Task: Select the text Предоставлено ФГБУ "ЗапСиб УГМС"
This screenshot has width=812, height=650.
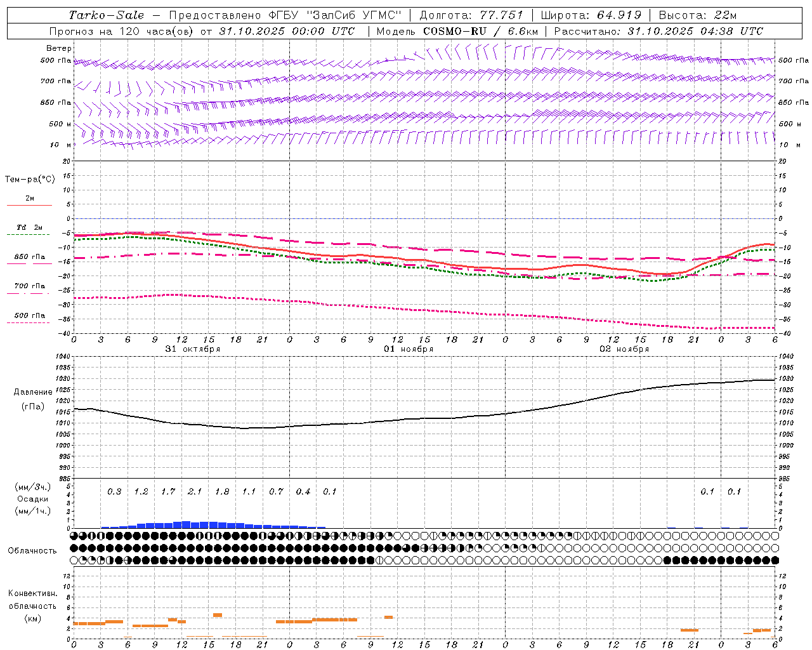Action: (x=285, y=15)
